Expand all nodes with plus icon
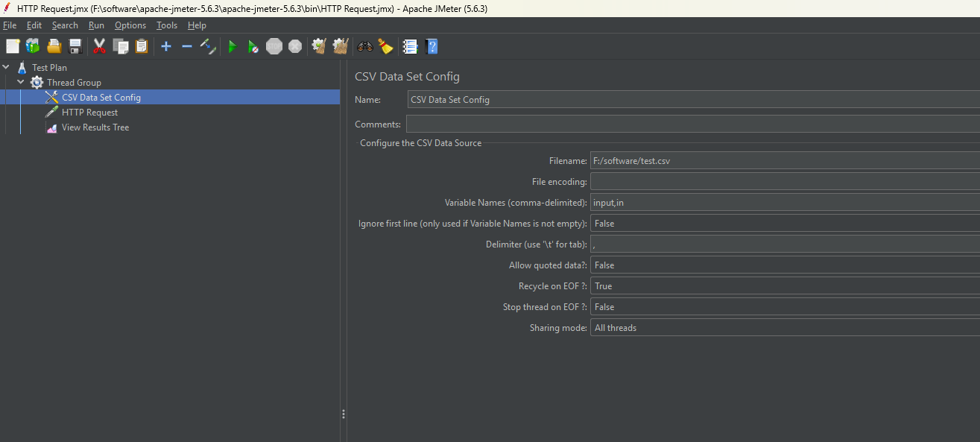Screen dimensions: 980x442 pos(166,46)
